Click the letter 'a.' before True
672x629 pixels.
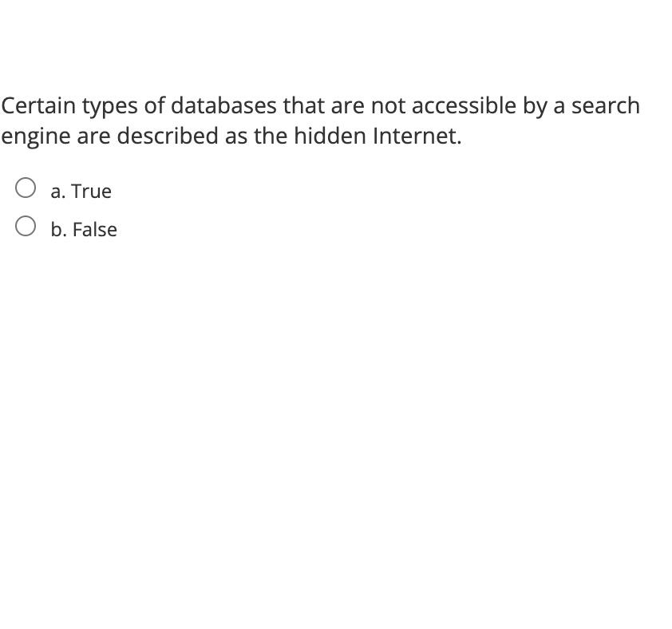(57, 191)
